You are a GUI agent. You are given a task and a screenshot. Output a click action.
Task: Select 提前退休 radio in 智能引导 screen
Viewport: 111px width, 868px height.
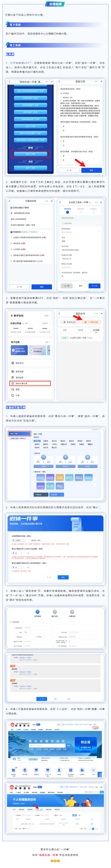61,97
